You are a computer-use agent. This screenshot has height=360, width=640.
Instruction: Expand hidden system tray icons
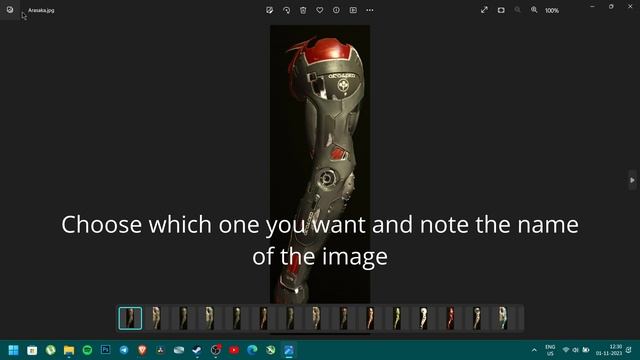(x=534, y=350)
